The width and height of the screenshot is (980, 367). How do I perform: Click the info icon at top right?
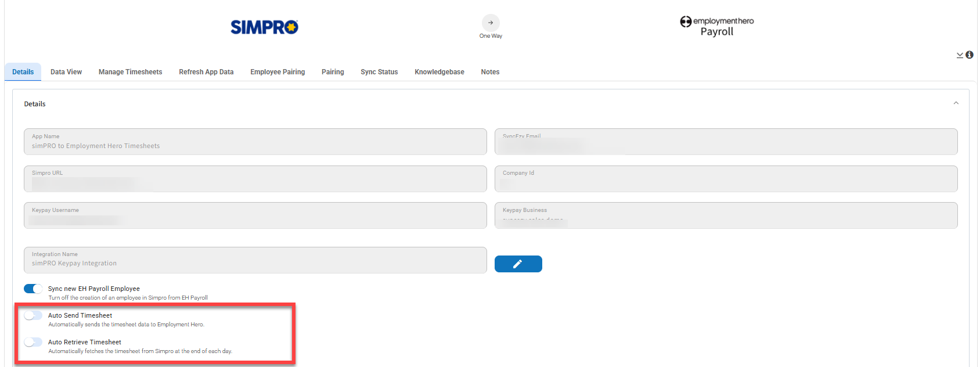click(970, 55)
